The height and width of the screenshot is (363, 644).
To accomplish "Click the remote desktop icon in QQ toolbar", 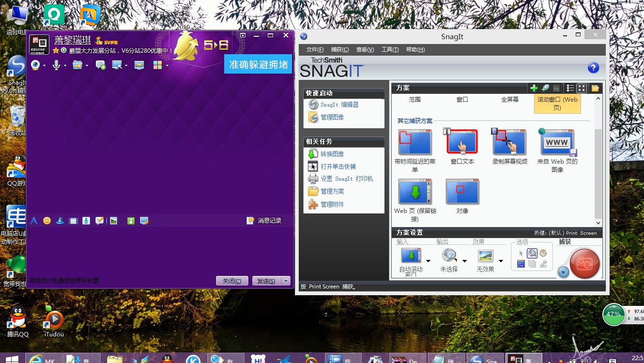I will coord(117,65).
